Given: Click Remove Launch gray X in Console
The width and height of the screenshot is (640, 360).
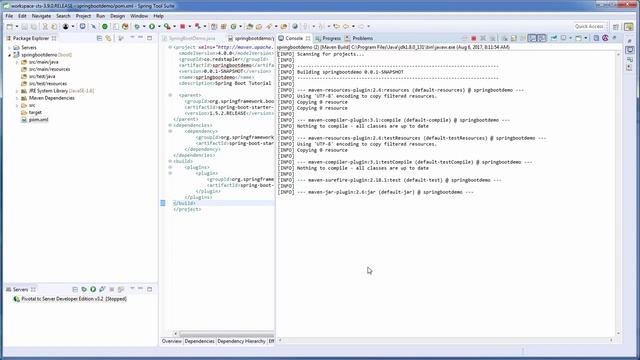Looking at the screenshot, I should tap(483, 38).
